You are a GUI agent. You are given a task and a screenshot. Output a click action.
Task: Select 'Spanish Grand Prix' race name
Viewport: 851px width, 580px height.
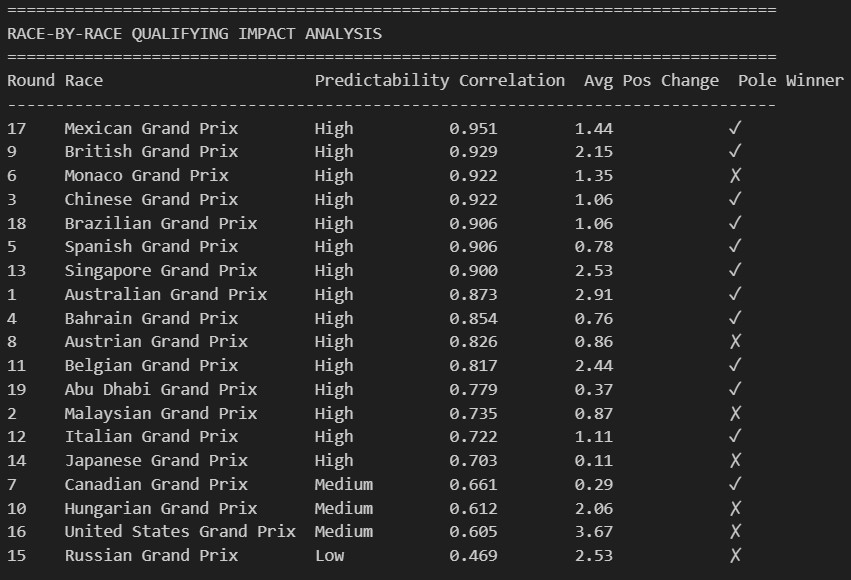coord(151,247)
